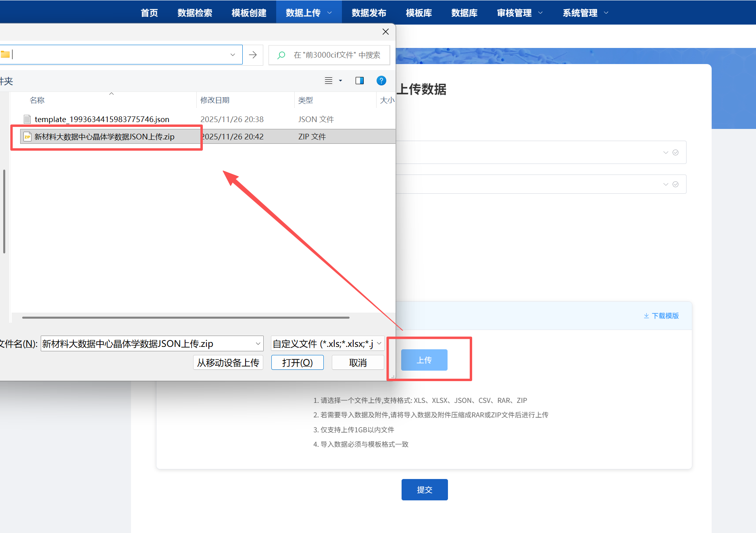
Task: Click the search magnifier in the search box
Action: 281,55
